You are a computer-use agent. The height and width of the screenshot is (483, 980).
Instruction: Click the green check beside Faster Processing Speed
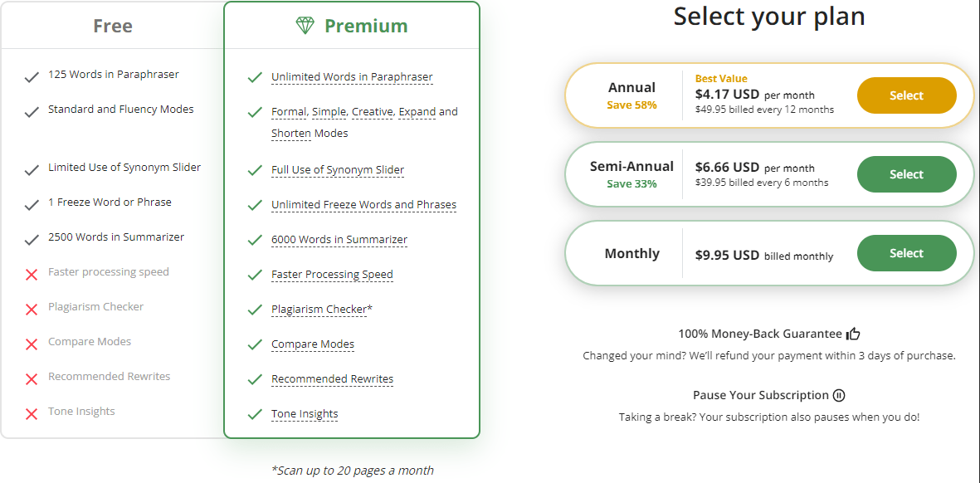[255, 275]
